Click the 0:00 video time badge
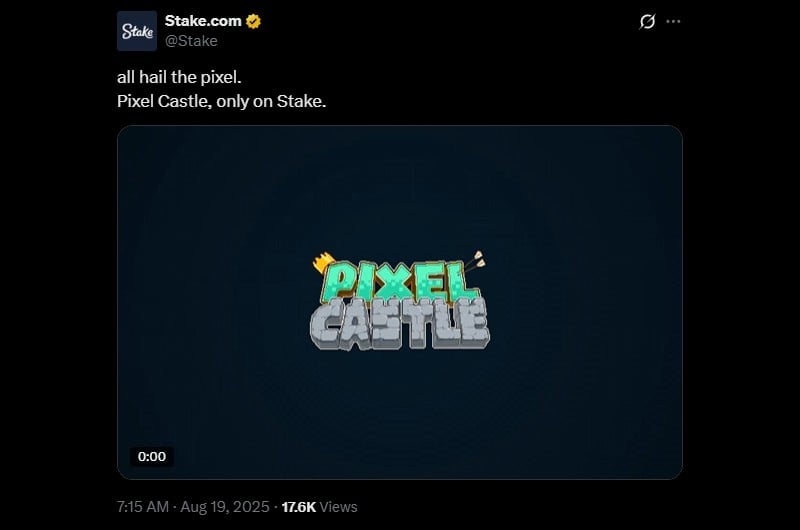The width and height of the screenshot is (800, 530). [x=152, y=457]
